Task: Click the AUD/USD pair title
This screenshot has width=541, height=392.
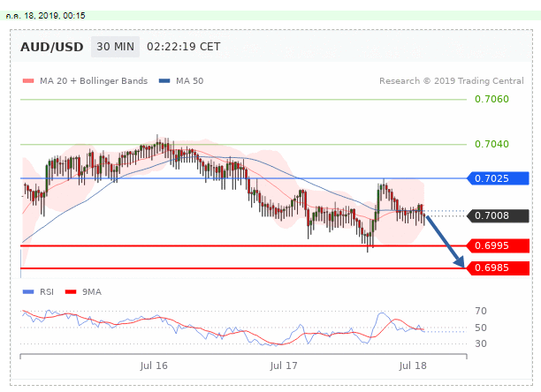Action: pyautogui.click(x=52, y=47)
